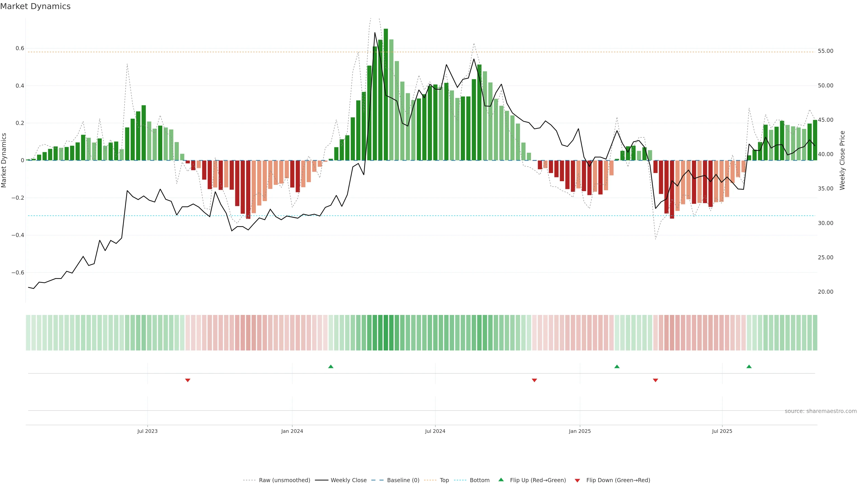Click the Jul 2024 x-axis label
The image size is (868, 488).
(x=435, y=431)
